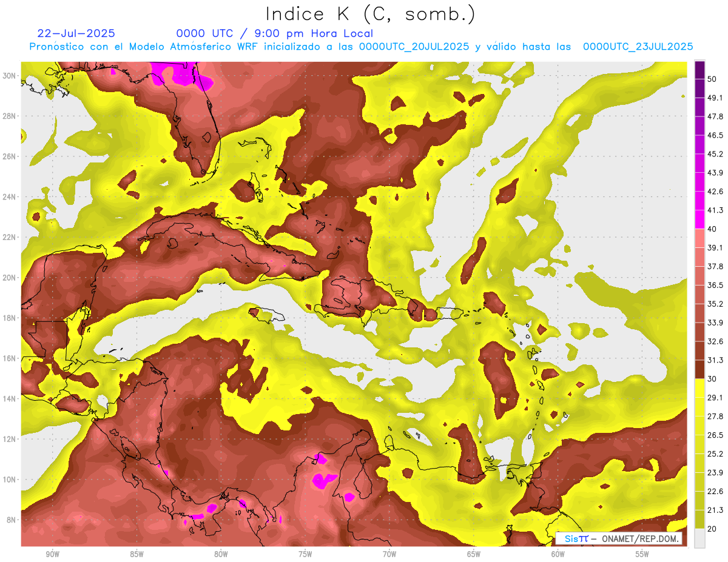Click the 80W longitude axis label

point(221,555)
